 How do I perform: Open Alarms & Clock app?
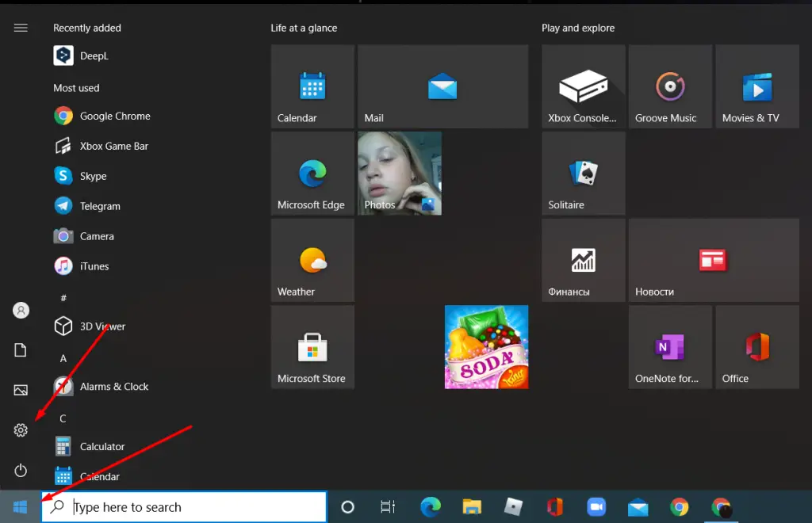coord(101,387)
